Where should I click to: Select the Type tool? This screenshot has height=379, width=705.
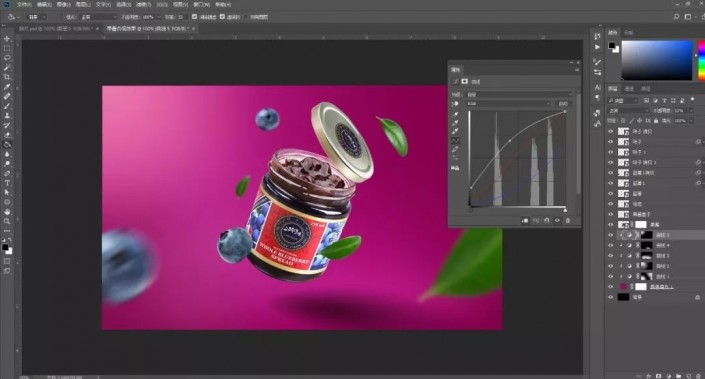click(7, 183)
